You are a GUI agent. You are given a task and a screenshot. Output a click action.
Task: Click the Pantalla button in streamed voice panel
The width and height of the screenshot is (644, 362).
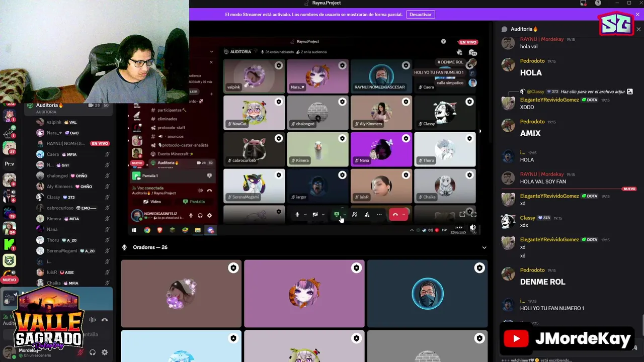coord(194,202)
